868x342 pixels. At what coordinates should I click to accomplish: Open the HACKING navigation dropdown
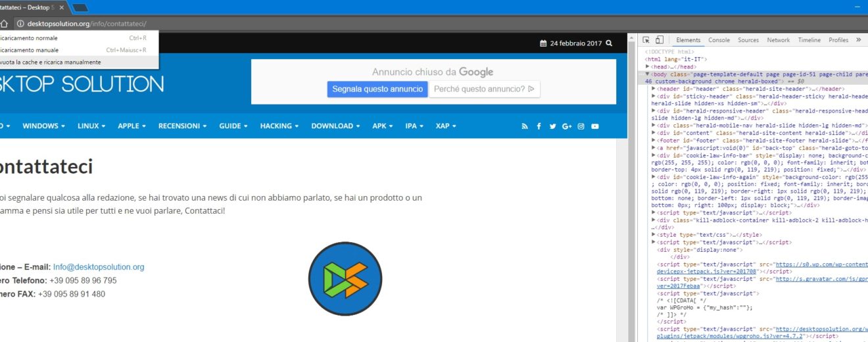coord(279,126)
